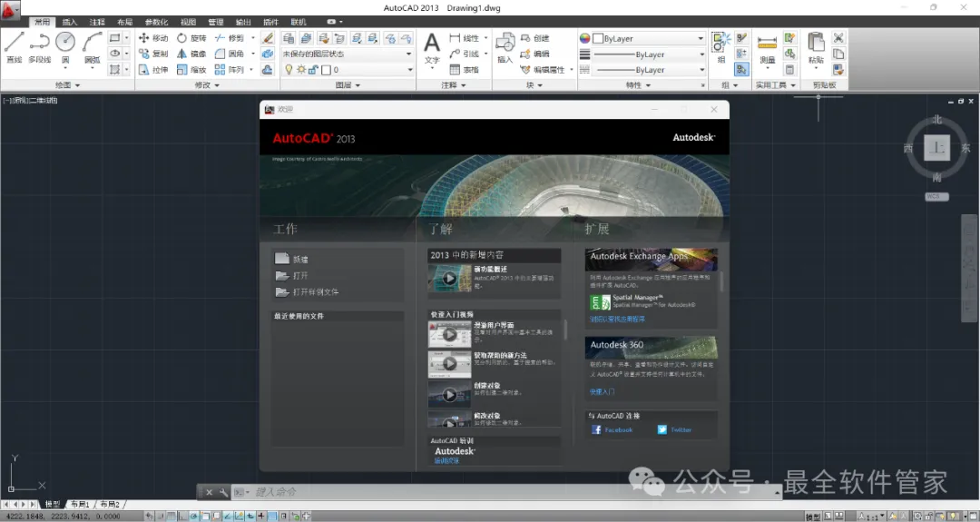This screenshot has width=980, height=522.
Task: Switch to the 视图 ribbon tab
Action: point(188,22)
